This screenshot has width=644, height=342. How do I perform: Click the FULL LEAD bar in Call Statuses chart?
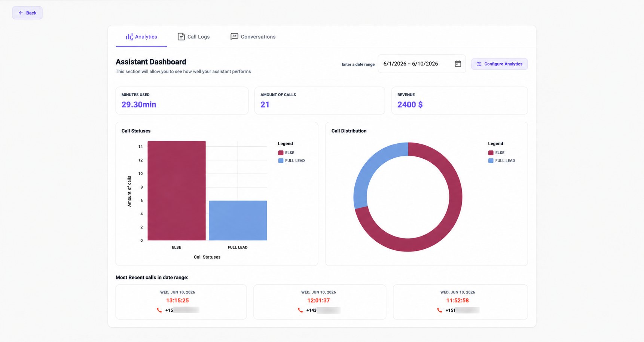[238, 220]
